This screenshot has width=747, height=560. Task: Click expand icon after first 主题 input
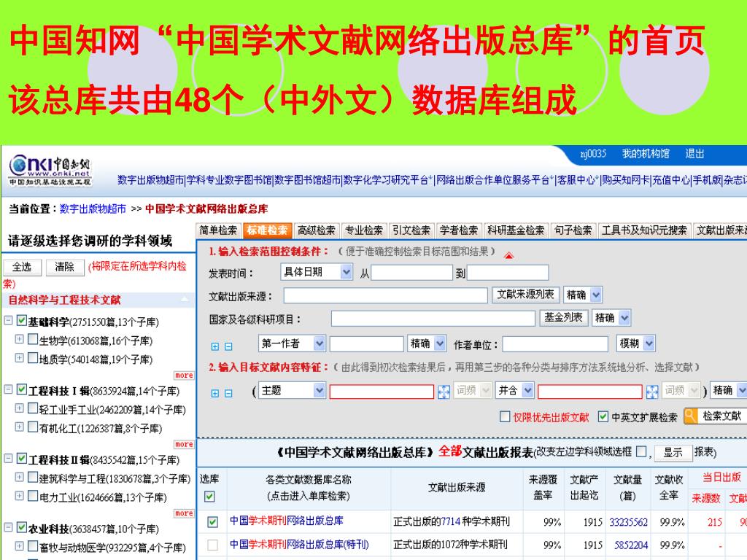[x=444, y=392]
